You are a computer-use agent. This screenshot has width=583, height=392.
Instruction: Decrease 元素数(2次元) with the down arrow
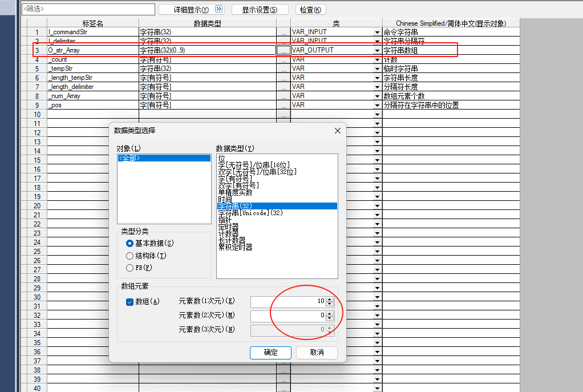(330, 318)
